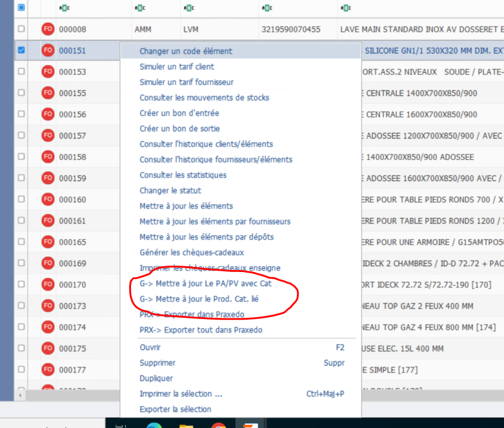Click the FO icon on row 000153
This screenshot has width=504, height=428.
[x=48, y=72]
